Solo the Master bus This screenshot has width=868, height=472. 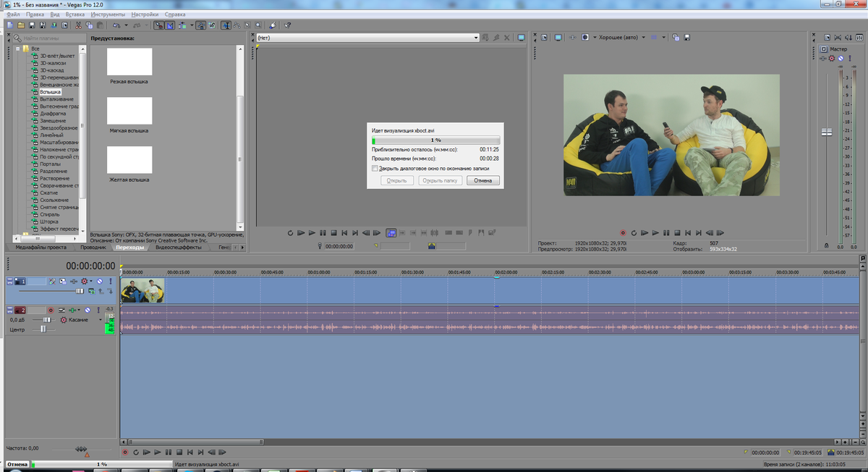[x=850, y=58]
